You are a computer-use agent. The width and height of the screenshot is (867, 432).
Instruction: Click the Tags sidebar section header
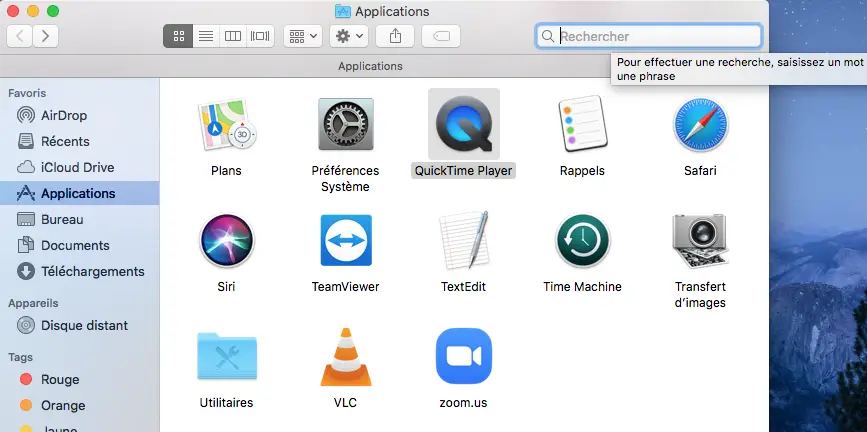tap(20, 357)
